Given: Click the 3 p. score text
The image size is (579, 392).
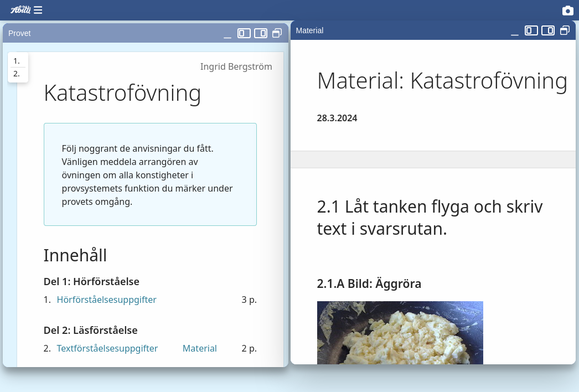Looking at the screenshot, I should click(249, 300).
